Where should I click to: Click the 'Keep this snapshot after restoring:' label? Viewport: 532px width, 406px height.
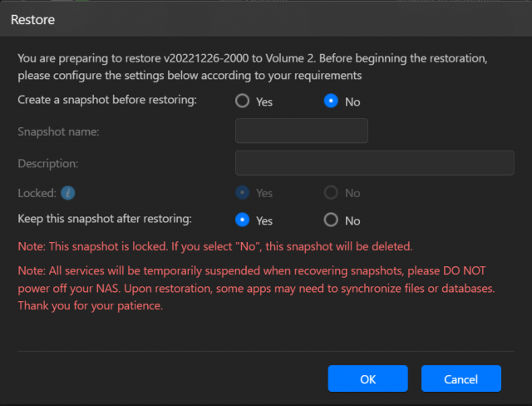click(105, 220)
